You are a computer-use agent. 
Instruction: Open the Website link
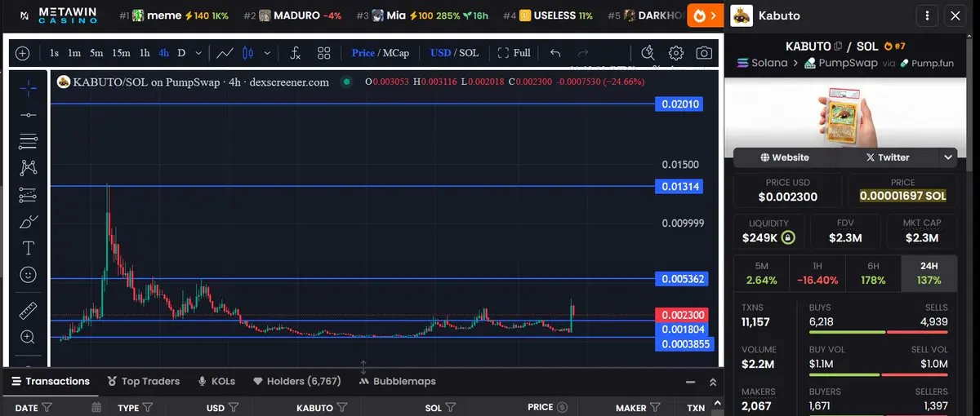point(785,157)
